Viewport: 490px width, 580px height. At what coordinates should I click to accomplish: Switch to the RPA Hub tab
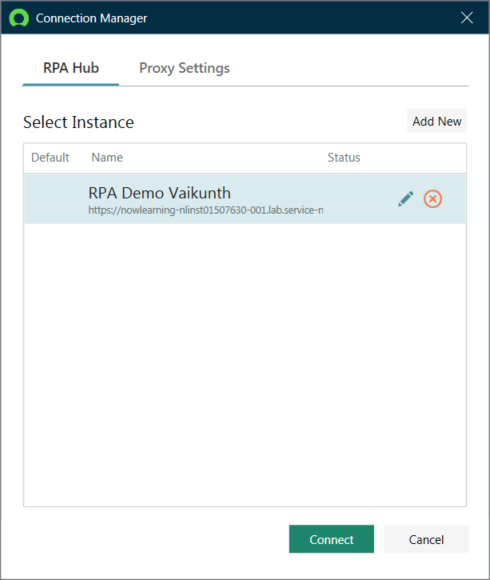coord(71,68)
